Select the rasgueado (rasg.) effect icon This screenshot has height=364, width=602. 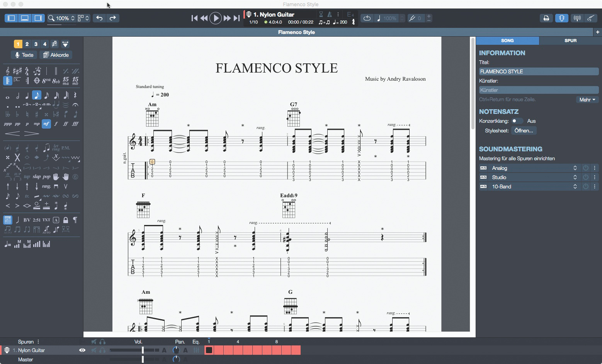point(46,186)
